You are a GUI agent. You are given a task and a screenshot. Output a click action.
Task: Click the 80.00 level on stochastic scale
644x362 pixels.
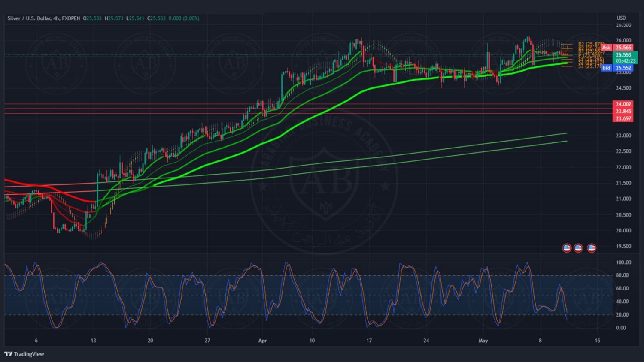coord(623,275)
